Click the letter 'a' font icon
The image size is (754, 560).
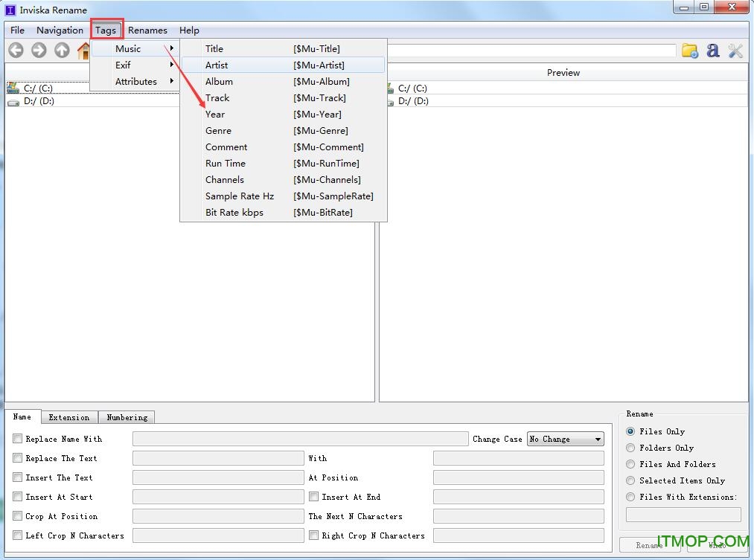(x=712, y=51)
